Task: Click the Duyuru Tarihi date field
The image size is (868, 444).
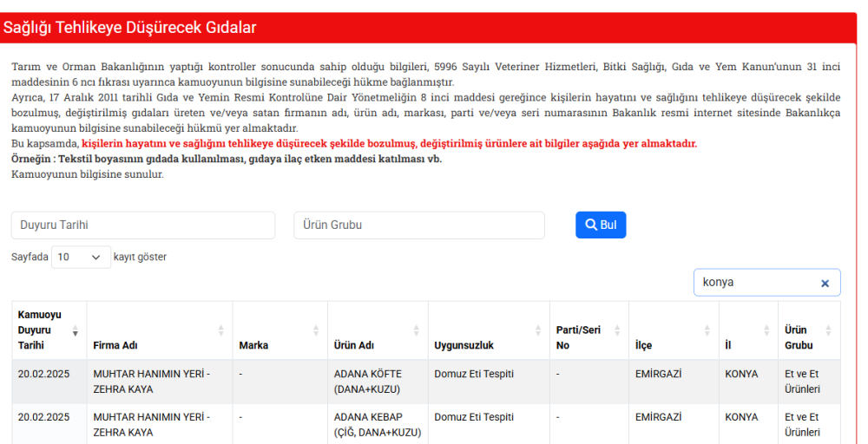Action: pos(143,225)
